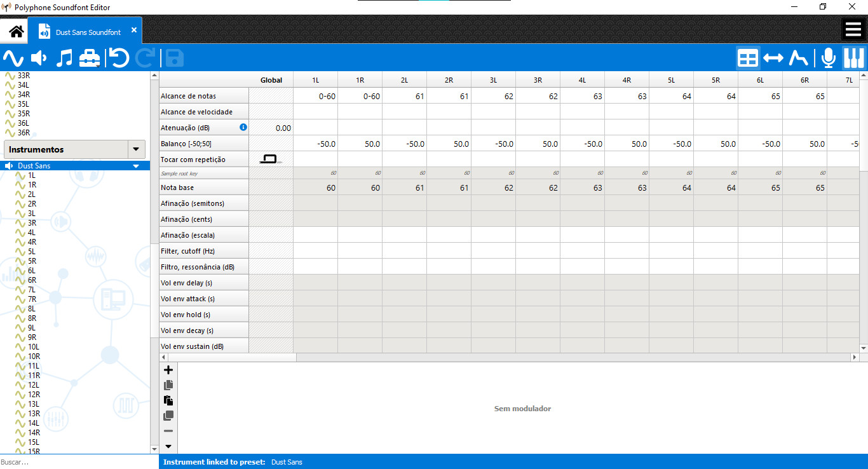The image size is (868, 469).
Task: Click the 1L note range cell 0-60
Action: (315, 96)
